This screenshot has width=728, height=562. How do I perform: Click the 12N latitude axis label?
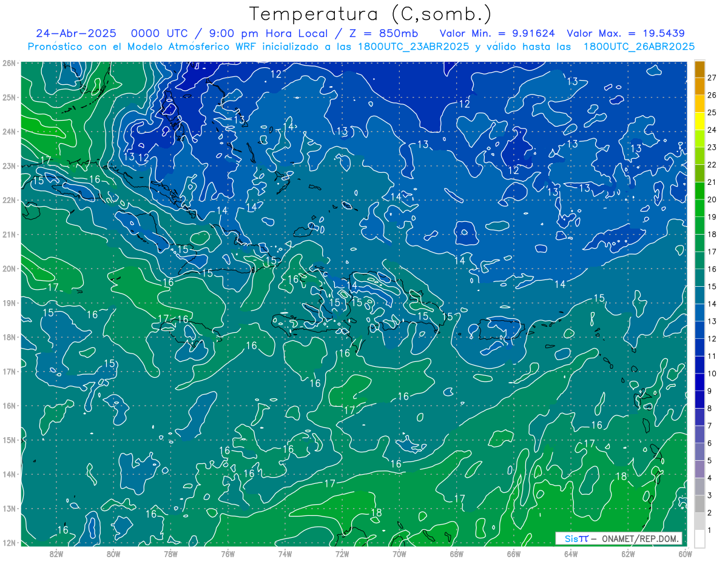(x=8, y=543)
